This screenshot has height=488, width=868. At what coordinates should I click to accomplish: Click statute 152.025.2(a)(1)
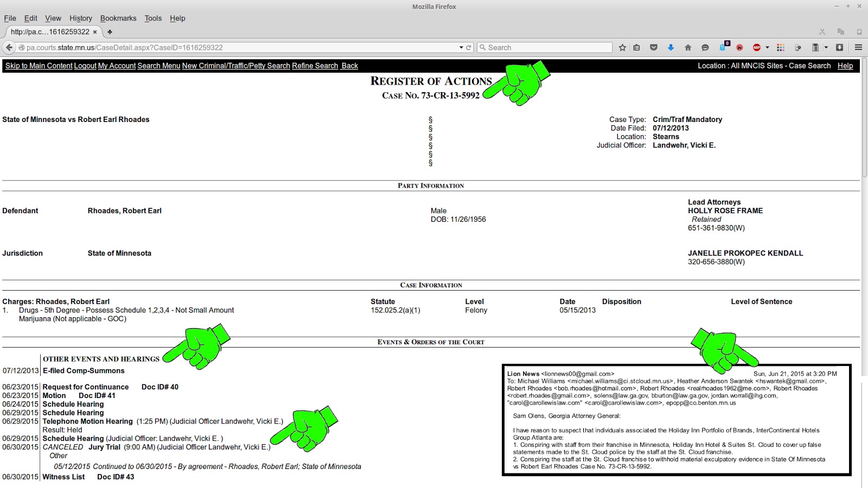coord(395,310)
